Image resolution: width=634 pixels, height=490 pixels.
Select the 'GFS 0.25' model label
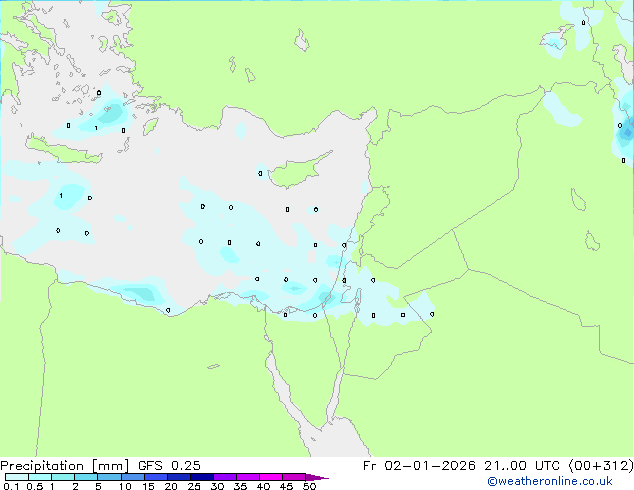[169, 466]
